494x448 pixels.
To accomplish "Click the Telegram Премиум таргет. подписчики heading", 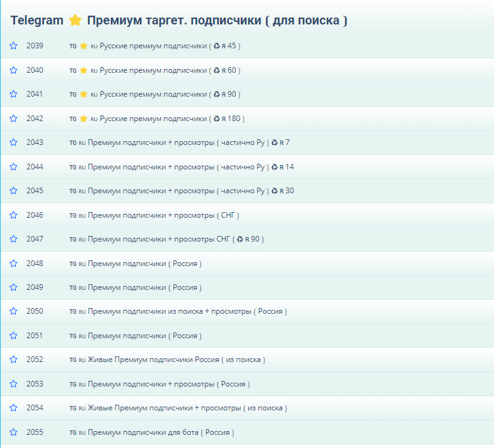I will point(179,21).
